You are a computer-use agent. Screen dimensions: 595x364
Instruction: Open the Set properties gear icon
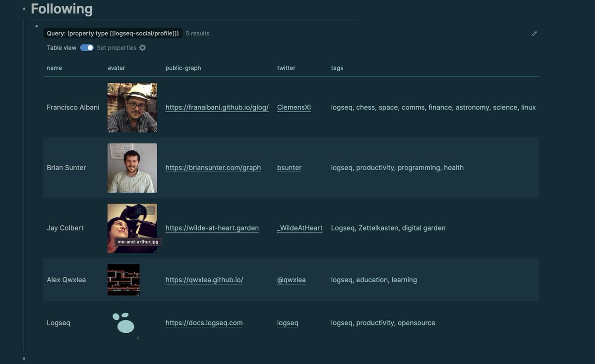[x=143, y=48]
